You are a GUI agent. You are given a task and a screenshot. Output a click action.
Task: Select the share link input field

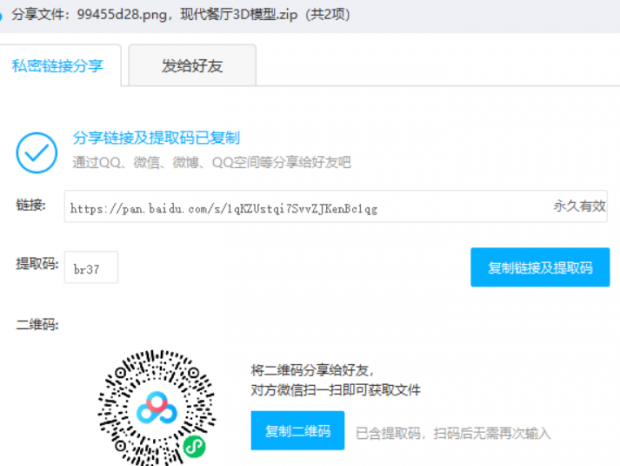[336, 206]
